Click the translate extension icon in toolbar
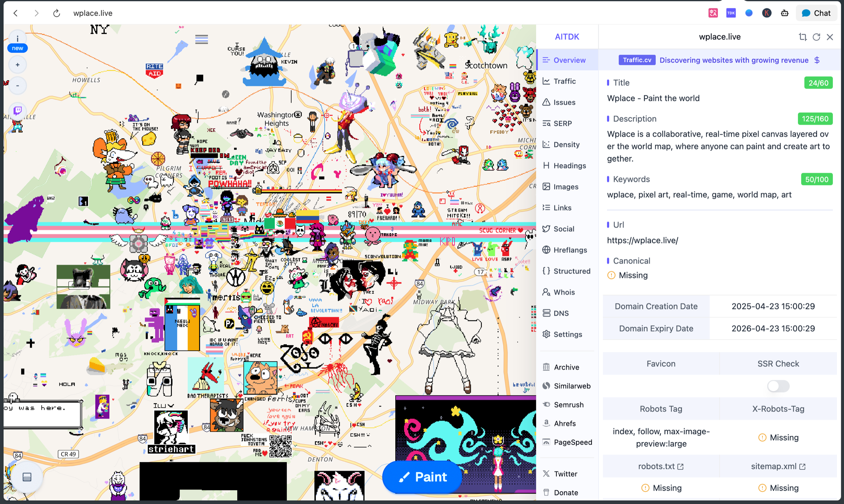Viewport: 844px width, 504px height. coord(713,13)
